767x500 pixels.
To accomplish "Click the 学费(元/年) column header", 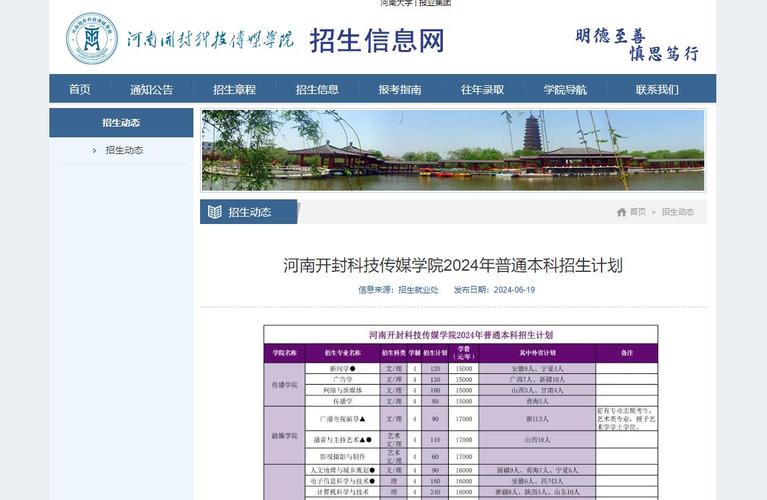I will coord(464,353).
